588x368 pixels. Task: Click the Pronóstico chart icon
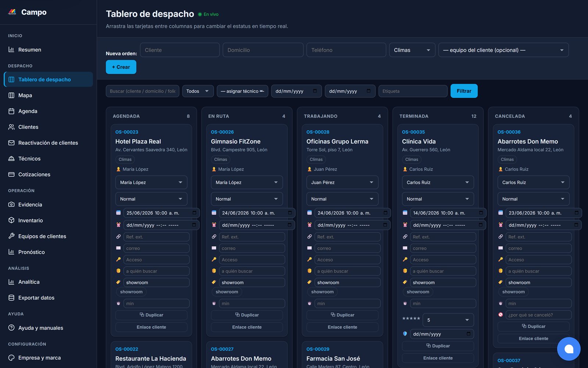(x=11, y=252)
